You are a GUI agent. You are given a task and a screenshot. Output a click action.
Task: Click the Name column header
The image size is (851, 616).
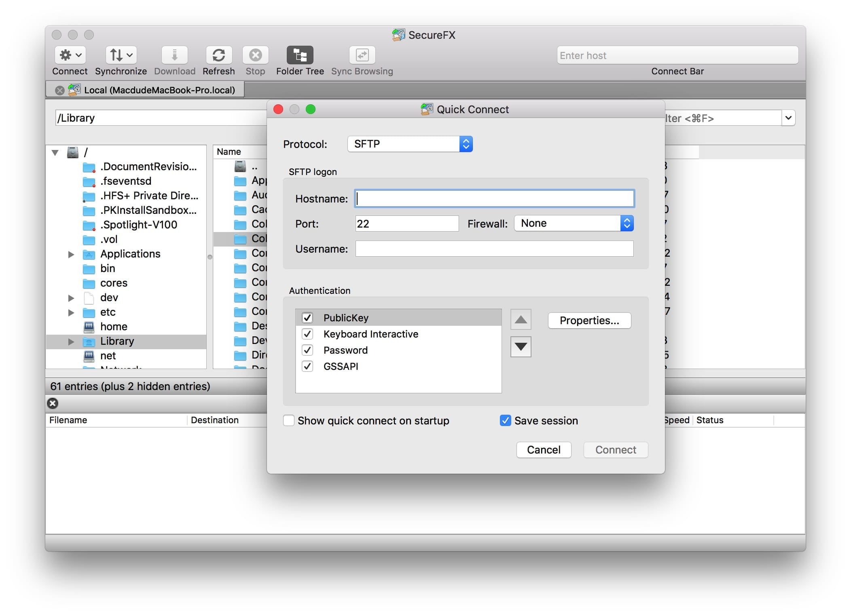point(240,152)
